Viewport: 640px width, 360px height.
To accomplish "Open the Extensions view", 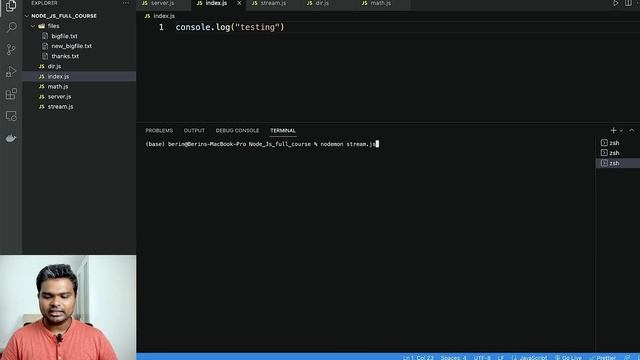I will [11, 94].
